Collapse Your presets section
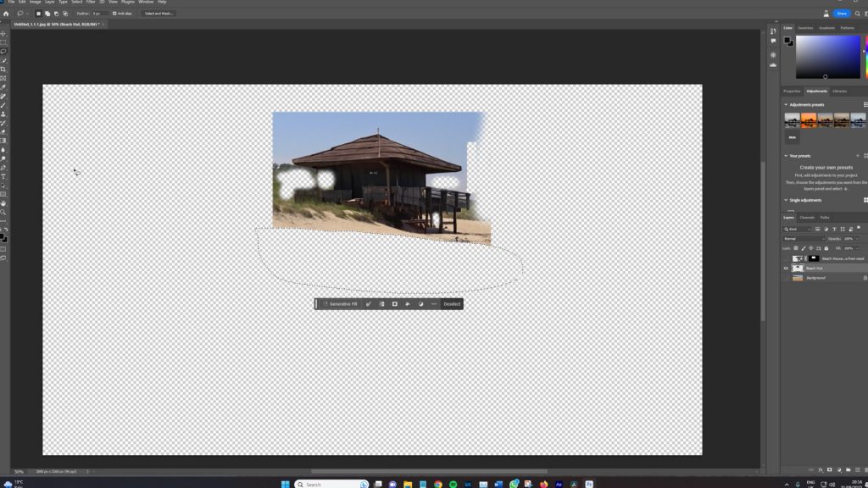This screenshot has height=488, width=868. (786, 156)
